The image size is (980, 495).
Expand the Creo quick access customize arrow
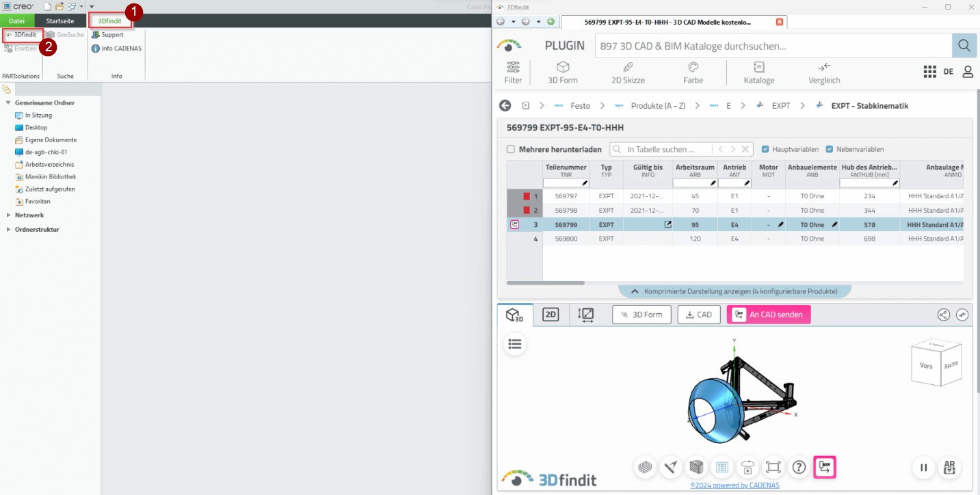(92, 6)
